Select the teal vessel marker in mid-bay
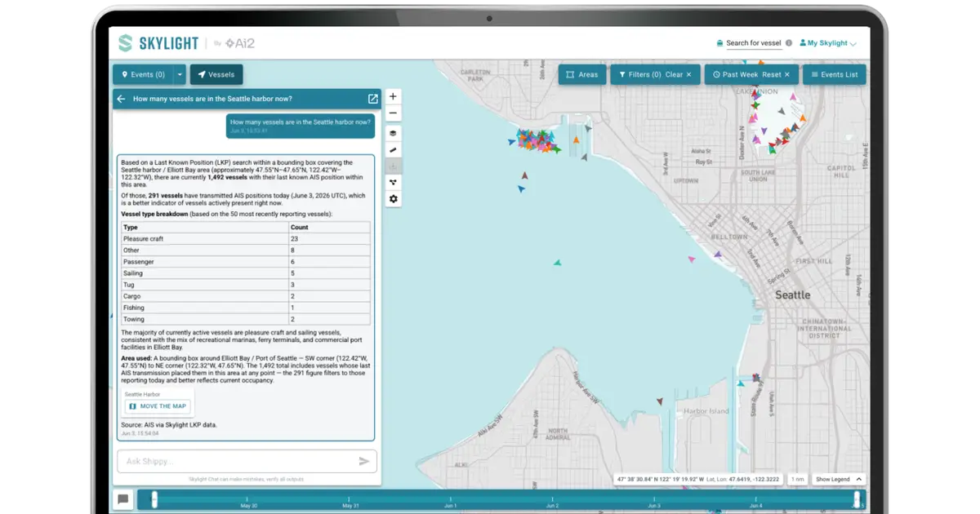This screenshot has height=514, width=980. (x=557, y=263)
